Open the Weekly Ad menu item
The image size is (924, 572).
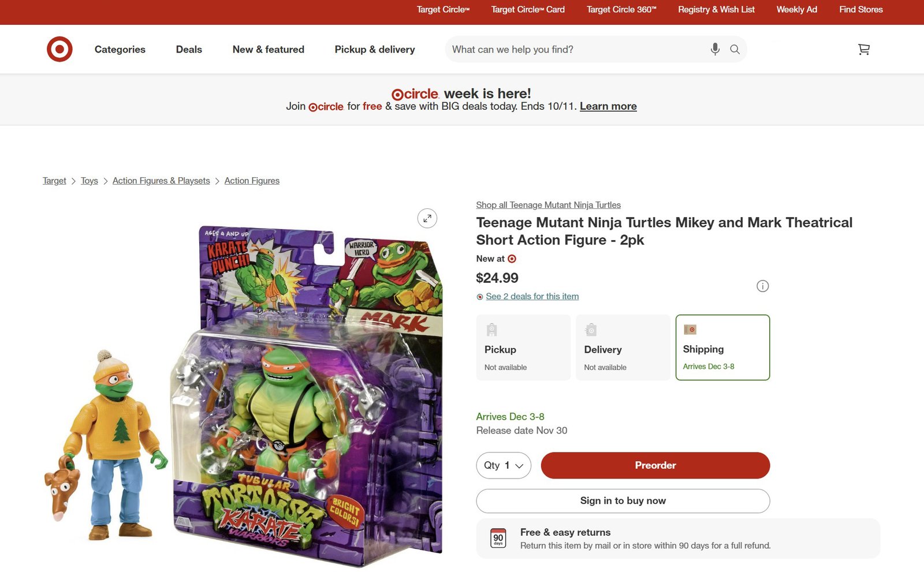point(796,9)
